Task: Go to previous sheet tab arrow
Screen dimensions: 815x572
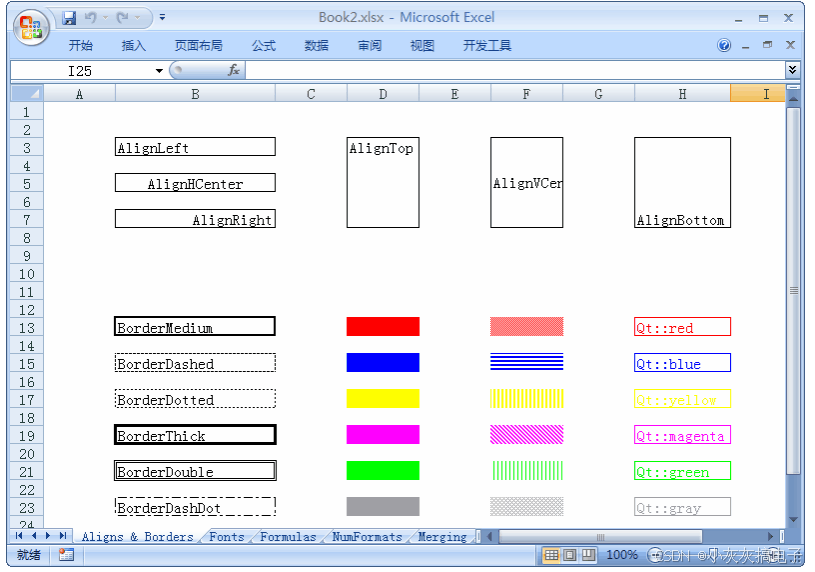Action: coord(34,536)
